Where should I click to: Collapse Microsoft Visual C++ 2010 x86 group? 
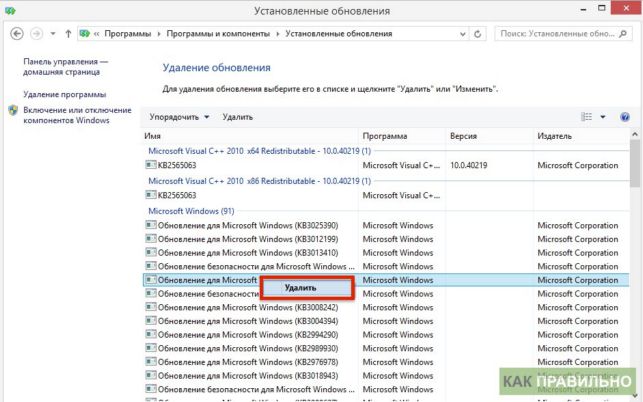click(259, 181)
